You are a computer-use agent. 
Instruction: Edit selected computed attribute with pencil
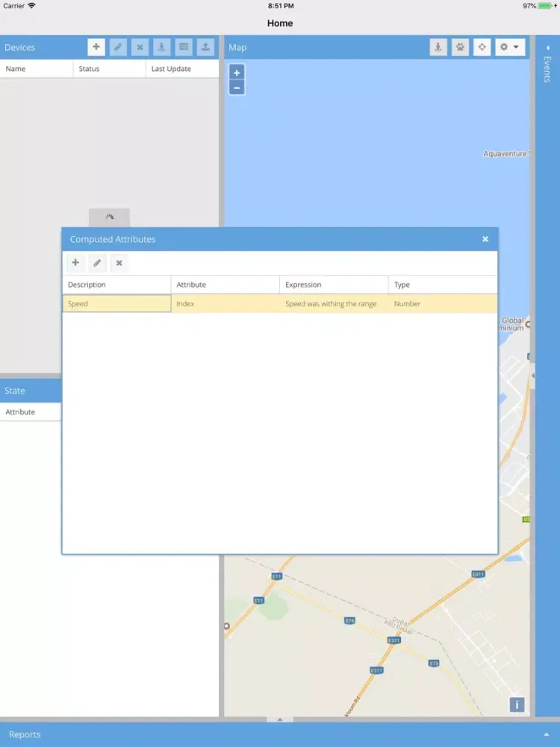97,262
